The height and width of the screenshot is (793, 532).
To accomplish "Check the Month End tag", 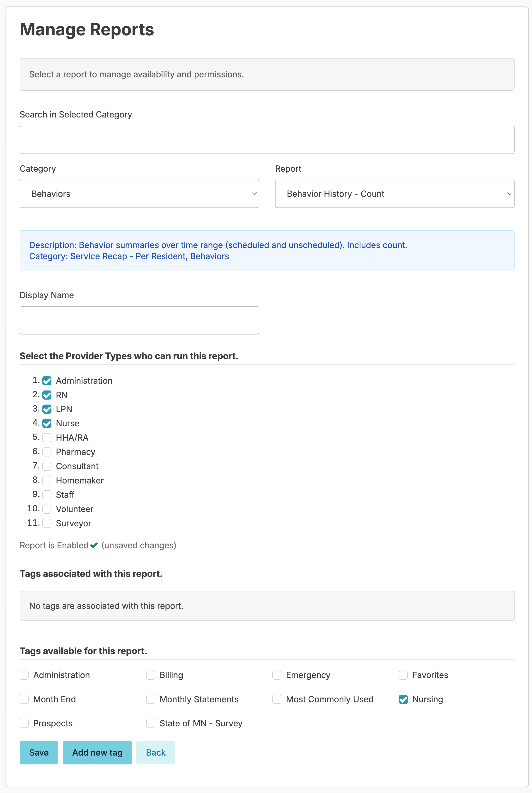I will [24, 699].
